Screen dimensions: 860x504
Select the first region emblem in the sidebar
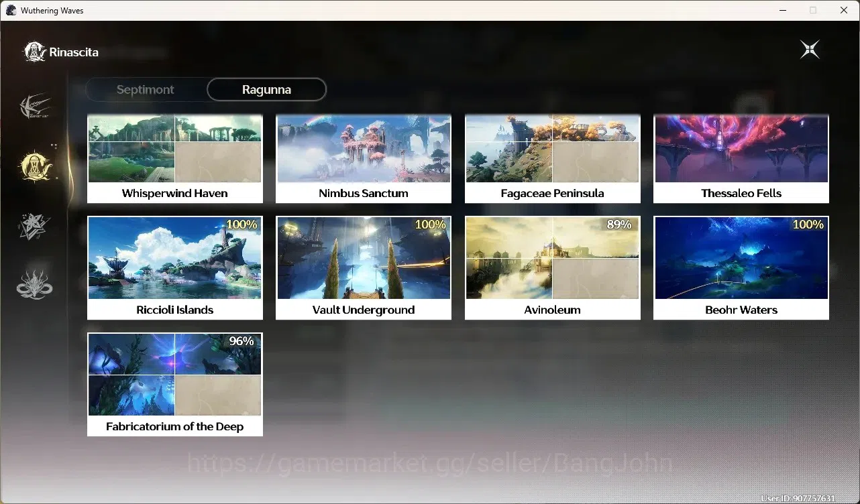(35, 107)
